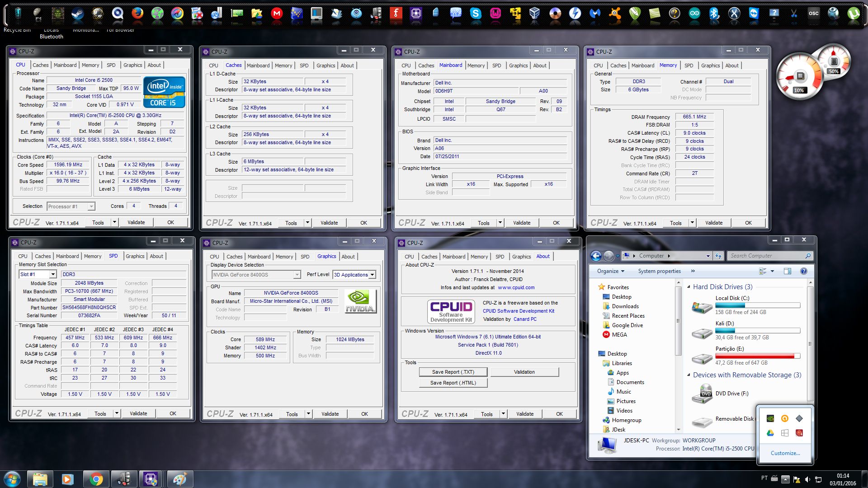The height and width of the screenshot is (488, 868).
Task: Open the Snipping Tool scissors dock icon
Action: tap(794, 14)
